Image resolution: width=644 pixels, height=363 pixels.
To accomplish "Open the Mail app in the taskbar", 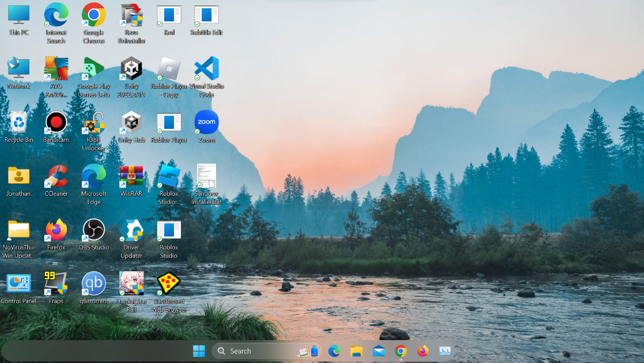I will 379,351.
